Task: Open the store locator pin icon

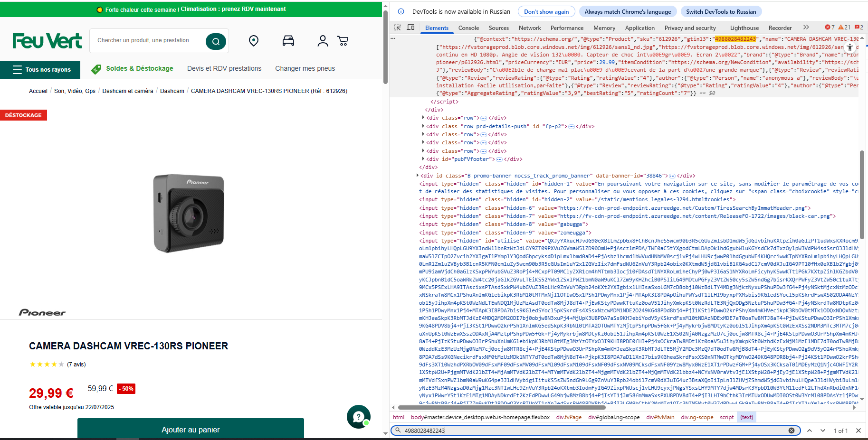Action: [x=254, y=41]
